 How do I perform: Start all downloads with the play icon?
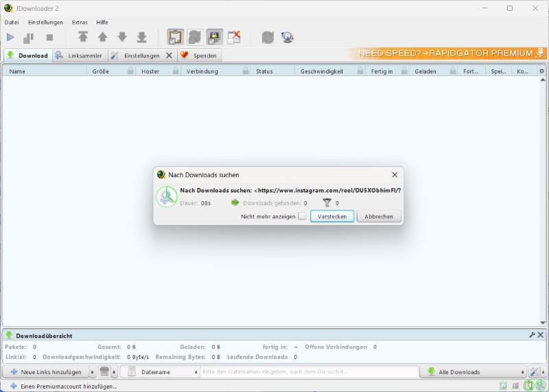[x=10, y=37]
